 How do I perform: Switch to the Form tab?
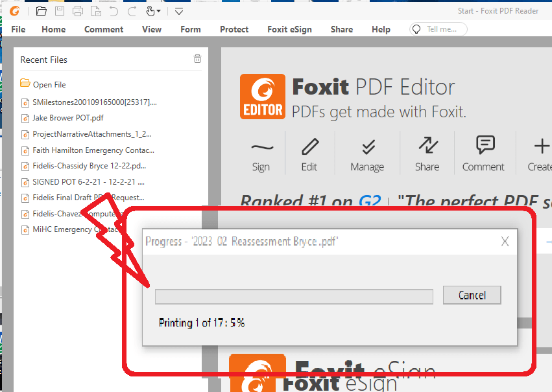tap(191, 30)
